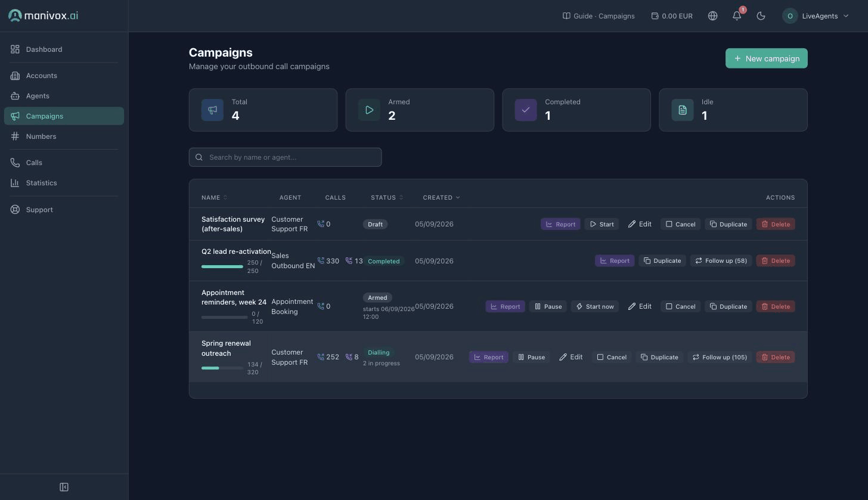Duplicate the Q2 lead re-activation campaign
This screenshot has height=500, width=868.
(662, 260)
